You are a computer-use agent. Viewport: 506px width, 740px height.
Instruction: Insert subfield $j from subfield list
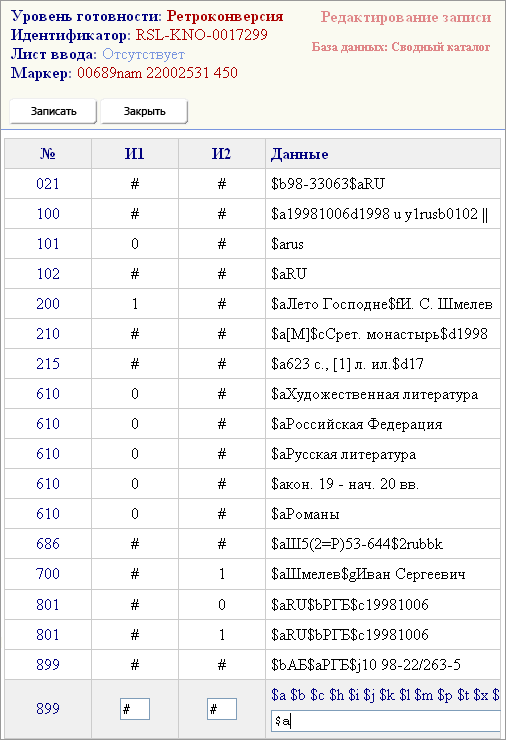coord(369,695)
